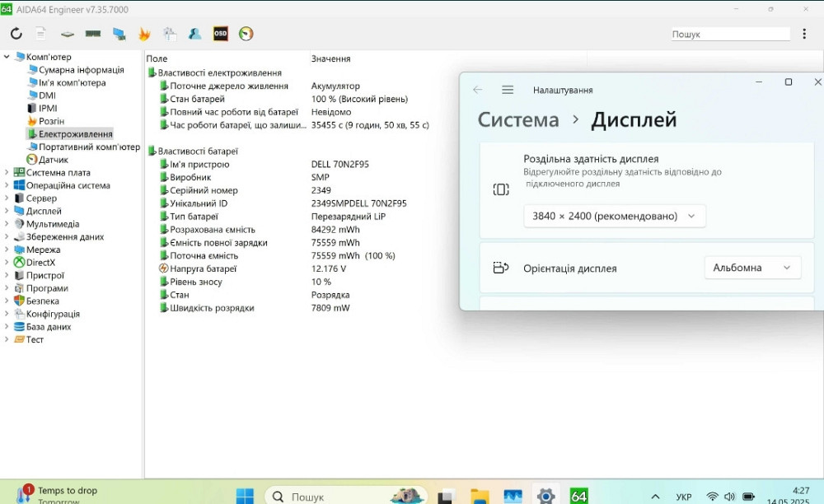Viewport: 824px width, 504px height.
Task: Open the green performance gauge toolbar icon
Action: [244, 34]
